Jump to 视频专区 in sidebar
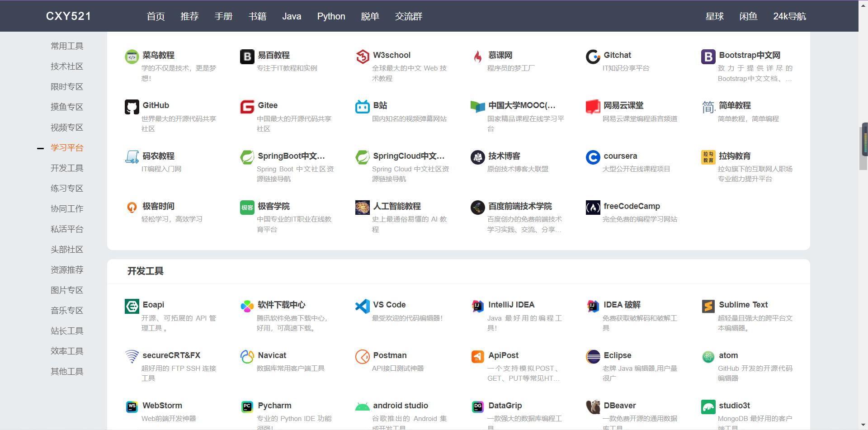868x430 pixels. [x=67, y=128]
